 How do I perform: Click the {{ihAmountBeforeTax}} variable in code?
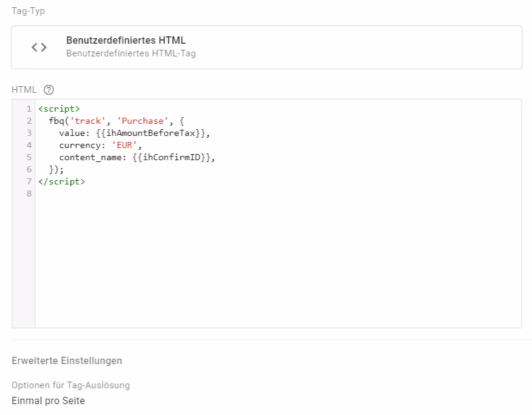tap(150, 133)
